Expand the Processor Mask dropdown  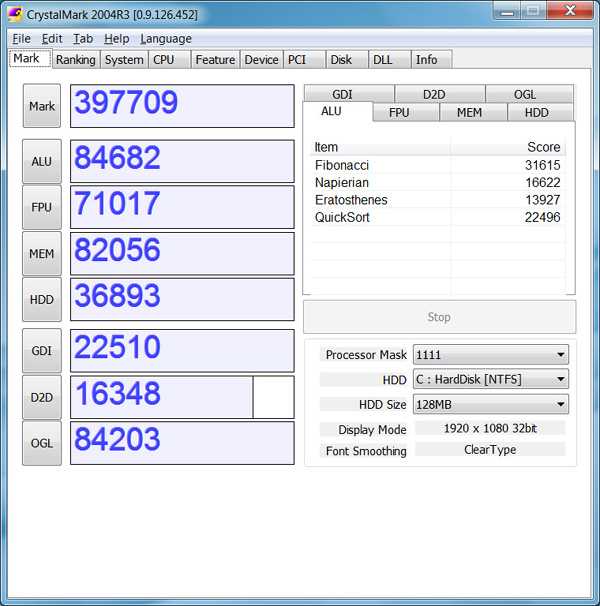coord(491,354)
